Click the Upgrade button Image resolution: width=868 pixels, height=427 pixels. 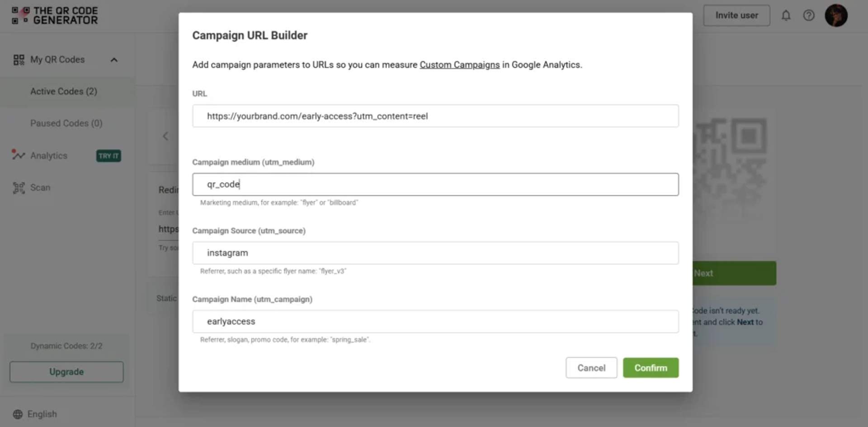[66, 371]
